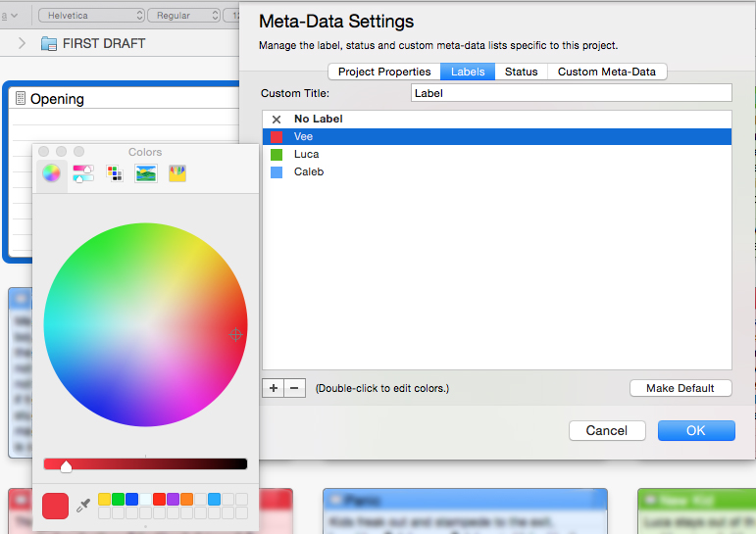
Task: Open the color palettes mode
Action: click(115, 173)
